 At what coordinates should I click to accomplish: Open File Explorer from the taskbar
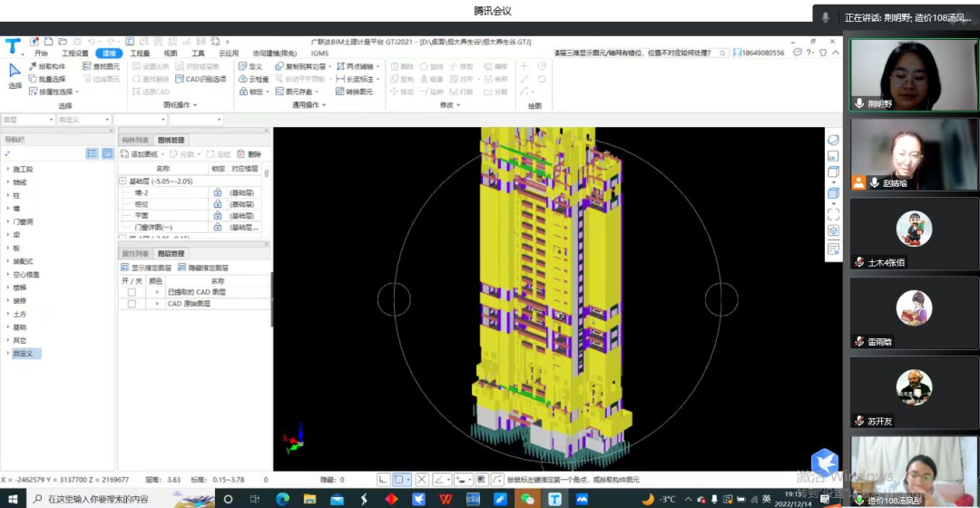click(x=309, y=499)
